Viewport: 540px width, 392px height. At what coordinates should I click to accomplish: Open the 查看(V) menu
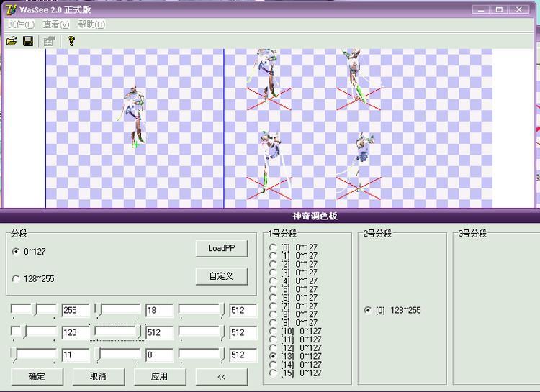[x=56, y=24]
